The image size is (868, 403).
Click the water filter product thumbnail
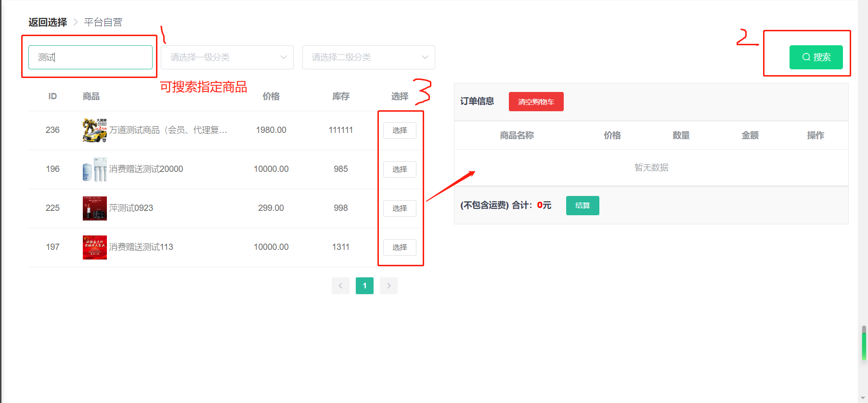pos(94,169)
